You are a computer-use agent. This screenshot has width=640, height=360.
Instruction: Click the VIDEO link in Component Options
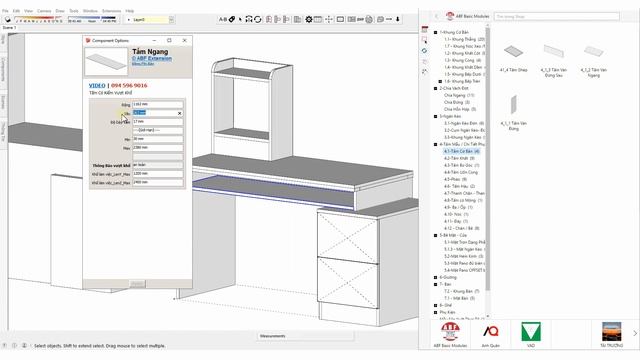(97, 85)
